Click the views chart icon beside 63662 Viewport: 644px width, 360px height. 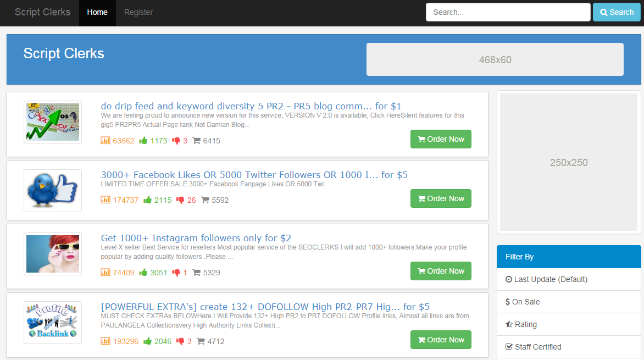tap(106, 141)
